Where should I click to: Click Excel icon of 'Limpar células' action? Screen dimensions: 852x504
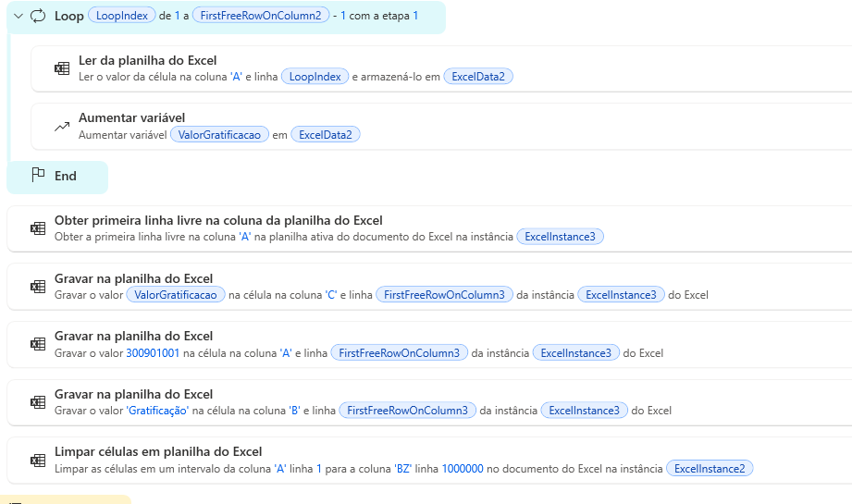coord(38,460)
